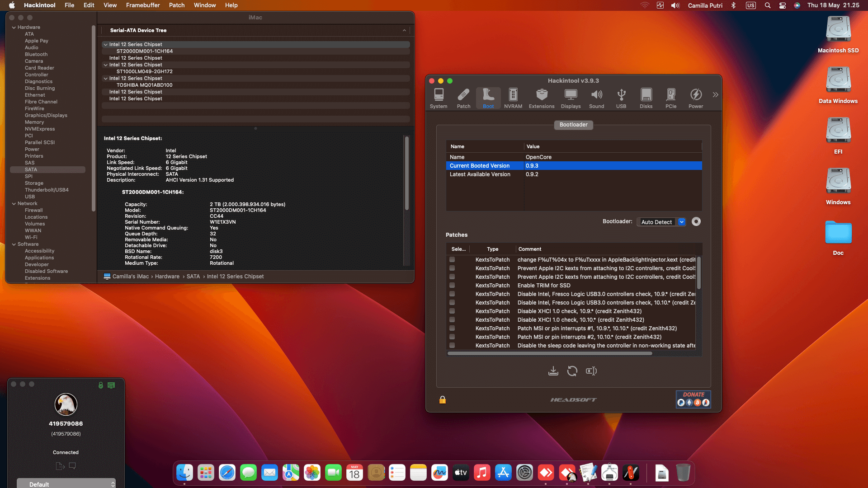Open the Patch menu in the menu bar
The height and width of the screenshot is (488, 868).
click(x=177, y=5)
